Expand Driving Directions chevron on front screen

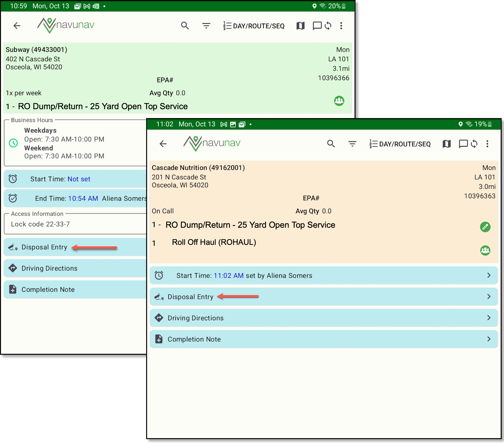489,318
